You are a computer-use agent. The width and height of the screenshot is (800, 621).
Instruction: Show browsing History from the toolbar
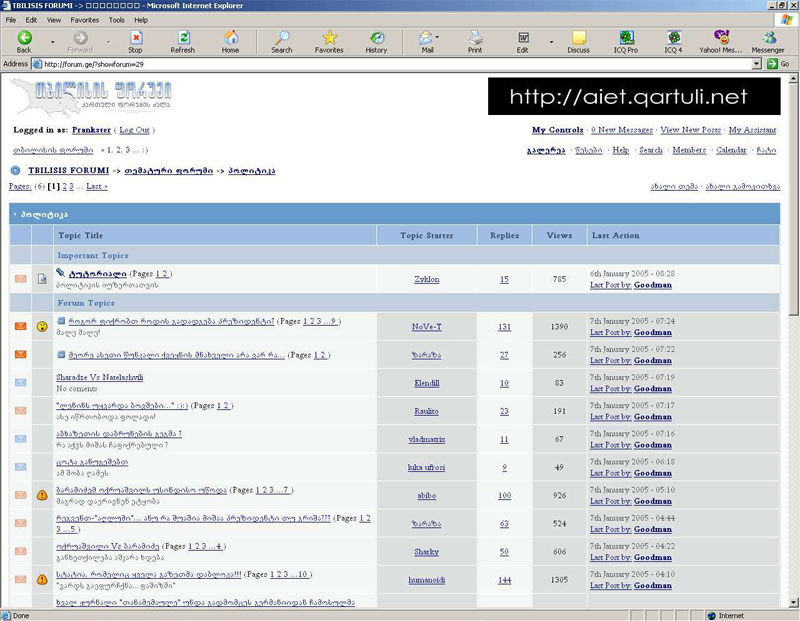(x=376, y=40)
